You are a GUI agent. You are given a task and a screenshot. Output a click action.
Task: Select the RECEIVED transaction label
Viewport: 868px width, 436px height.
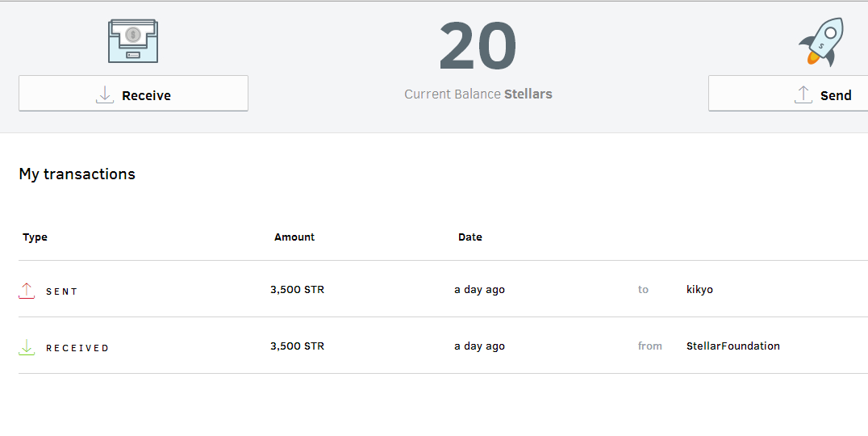tap(77, 348)
